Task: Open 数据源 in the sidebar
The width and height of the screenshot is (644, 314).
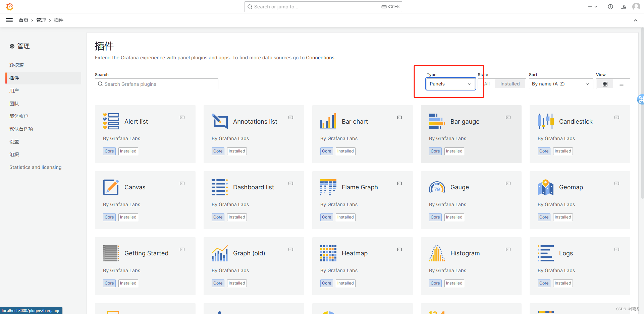Action: click(16, 65)
